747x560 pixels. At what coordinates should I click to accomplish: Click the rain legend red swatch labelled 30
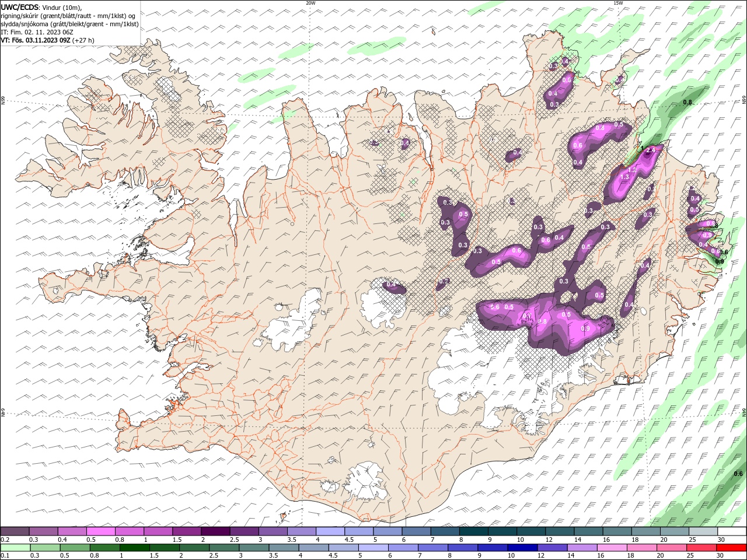pos(731,548)
